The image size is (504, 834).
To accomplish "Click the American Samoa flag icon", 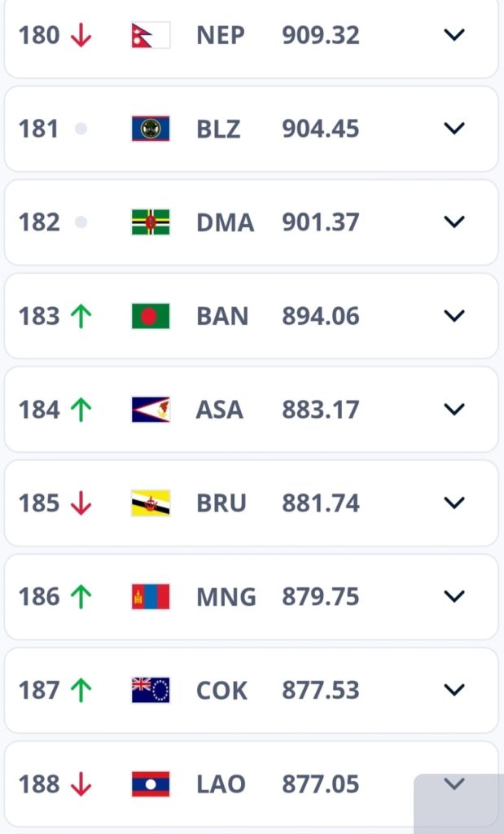I will coord(151,410).
